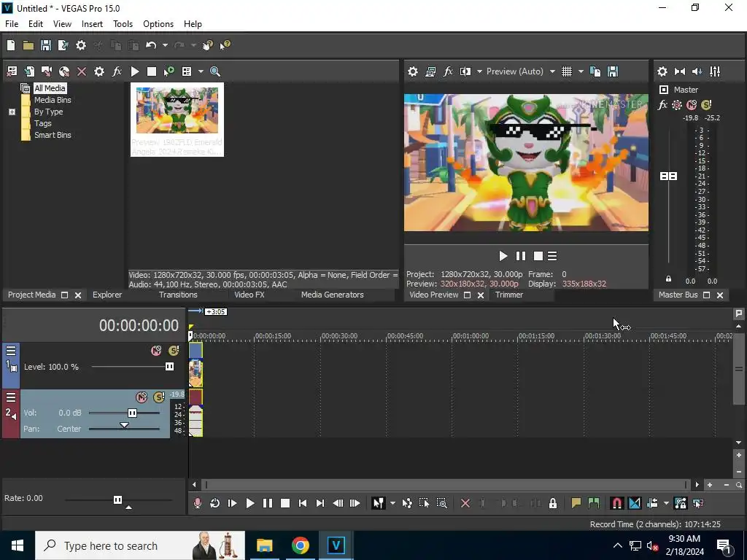
Task: Save the project using the floppy disk icon
Action: pyautogui.click(x=46, y=45)
